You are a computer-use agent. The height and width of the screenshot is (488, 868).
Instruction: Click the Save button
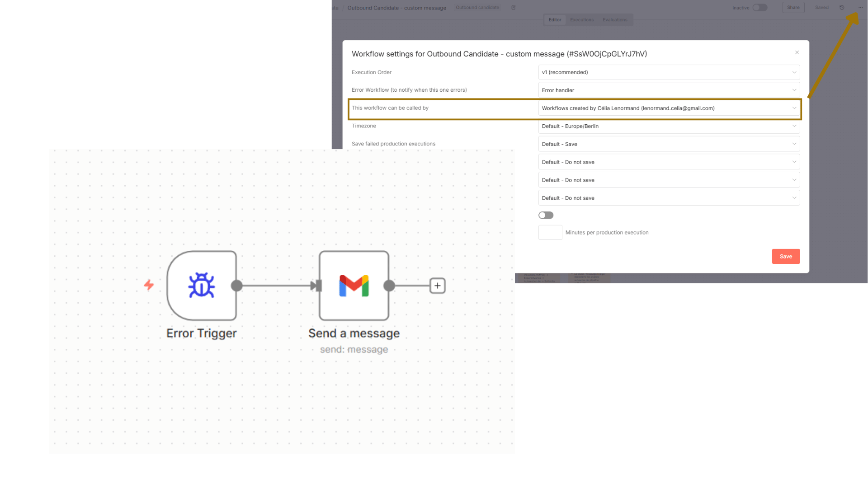[786, 256]
